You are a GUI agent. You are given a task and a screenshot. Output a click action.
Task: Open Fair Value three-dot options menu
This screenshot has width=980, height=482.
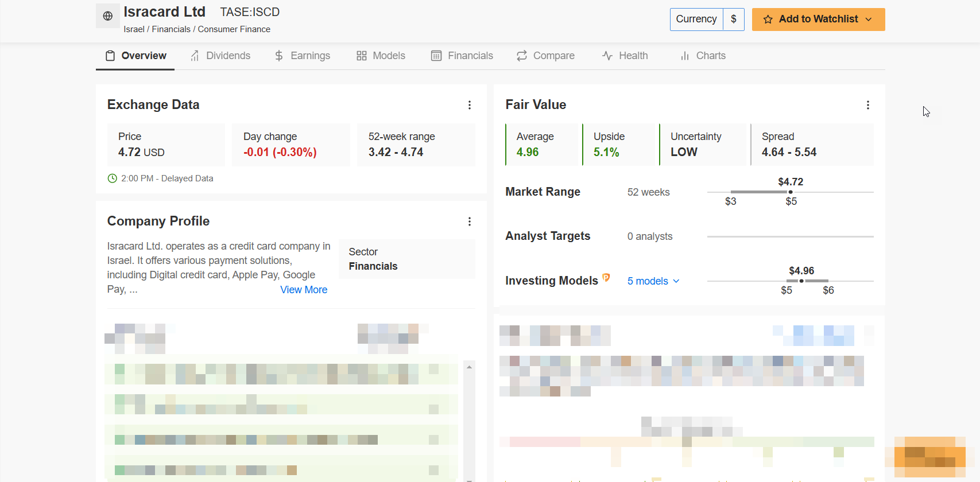pos(867,105)
